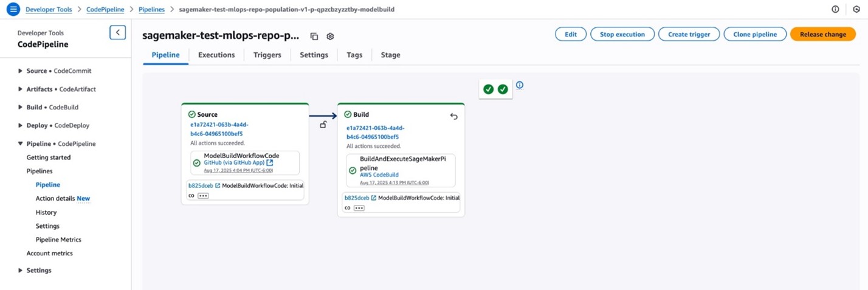Expand Artifacts CodeArtifact in sidebar

click(21, 89)
